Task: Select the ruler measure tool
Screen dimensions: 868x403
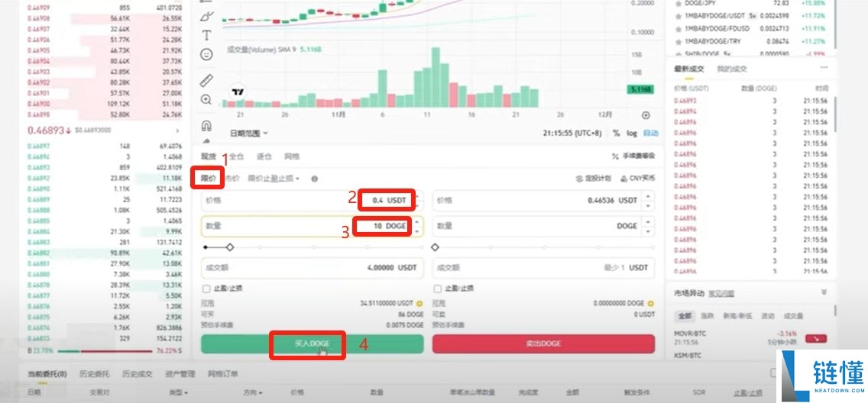Action: [x=206, y=81]
